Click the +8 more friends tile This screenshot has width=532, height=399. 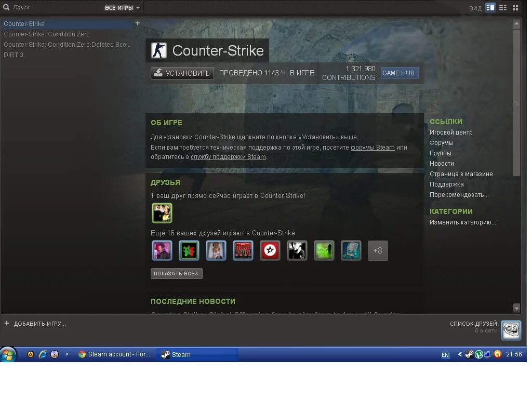coord(378,251)
